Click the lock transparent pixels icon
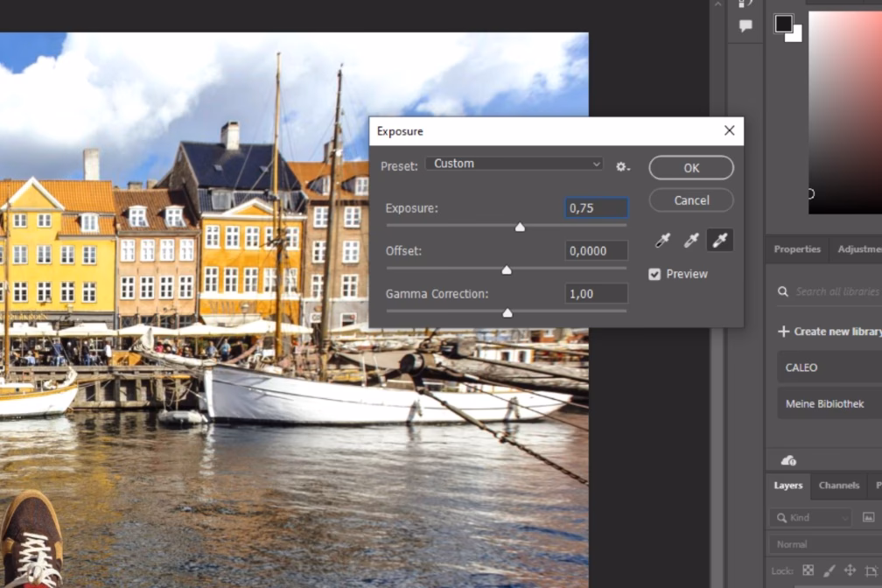 click(808, 570)
